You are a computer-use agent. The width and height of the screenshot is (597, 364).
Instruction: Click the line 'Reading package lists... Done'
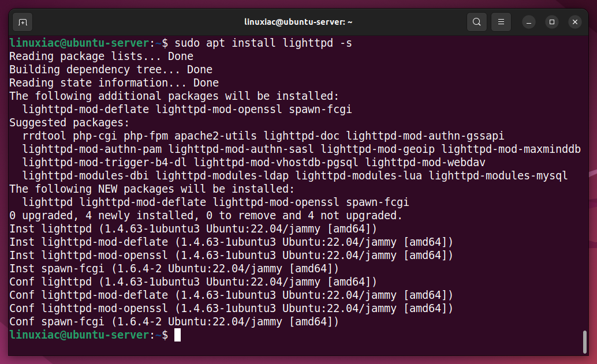(x=101, y=57)
